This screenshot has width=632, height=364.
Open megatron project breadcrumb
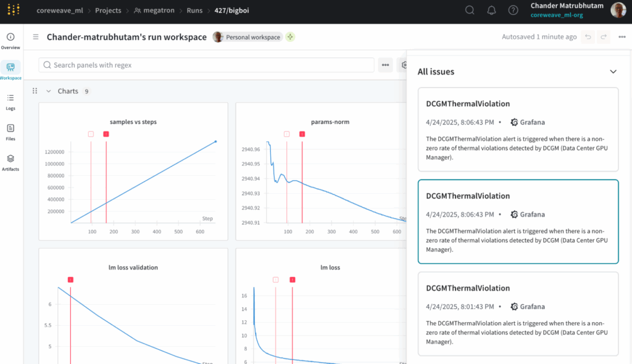pos(154,10)
